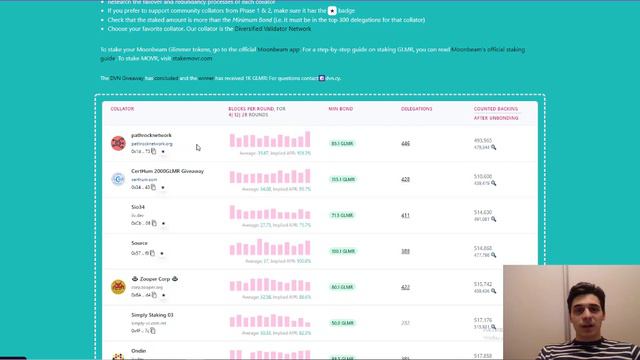Viewport: 640px width, 360px height.
Task: Select the pathrocknetwork collator name
Action: click(x=151, y=135)
